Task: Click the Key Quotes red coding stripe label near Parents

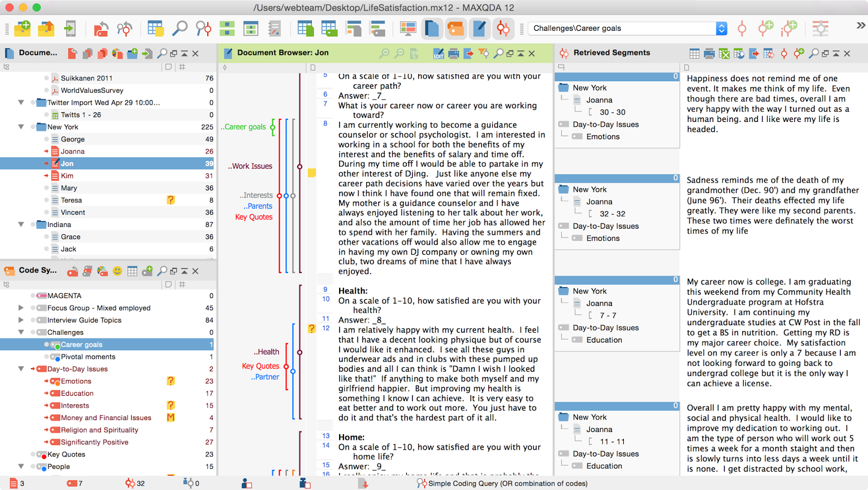Action: pyautogui.click(x=254, y=217)
